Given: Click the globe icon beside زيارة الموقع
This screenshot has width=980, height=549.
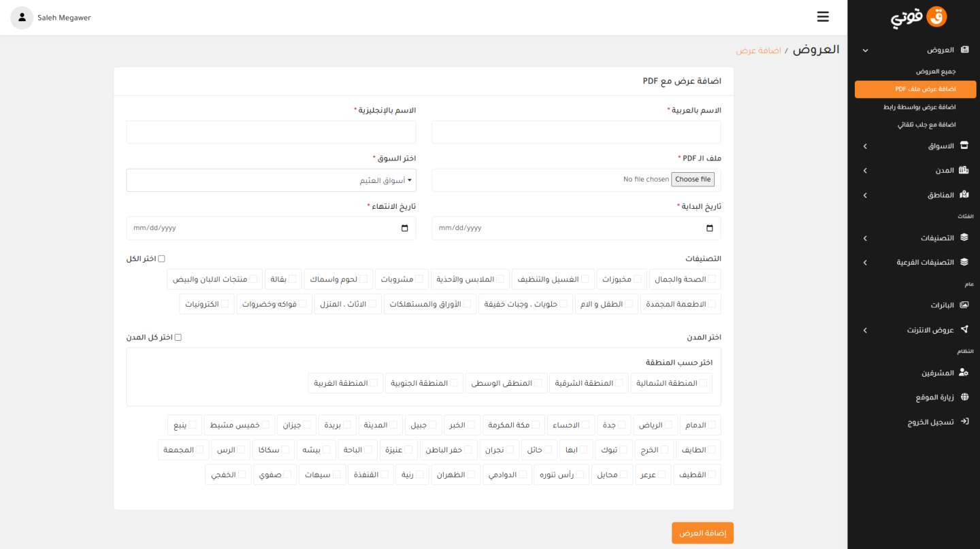Looking at the screenshot, I should pos(964,397).
